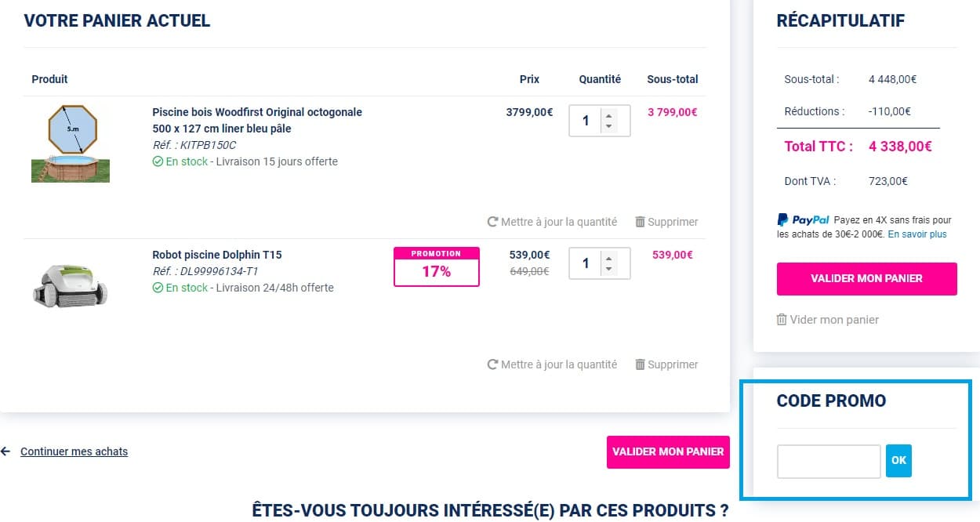Click Continuer mes achats to keep shopping
Image resolution: width=980 pixels, height=522 pixels.
[x=73, y=451]
